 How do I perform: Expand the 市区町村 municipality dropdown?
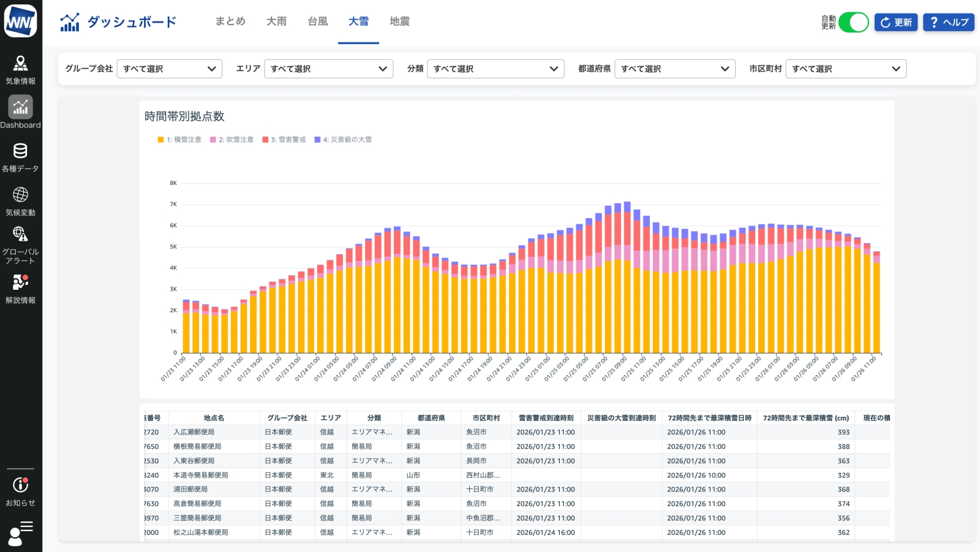pos(845,69)
